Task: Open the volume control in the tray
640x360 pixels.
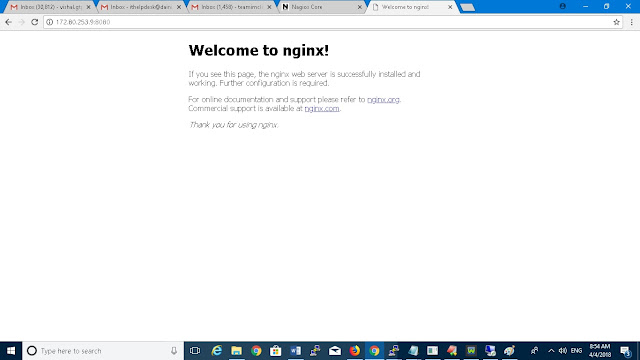Action: [x=562, y=351]
